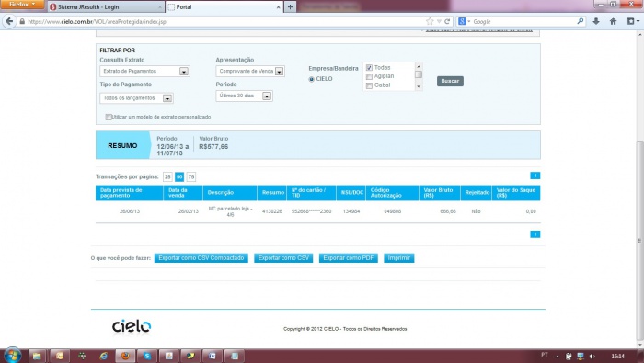Bookmark this page with the star icon

click(x=430, y=21)
